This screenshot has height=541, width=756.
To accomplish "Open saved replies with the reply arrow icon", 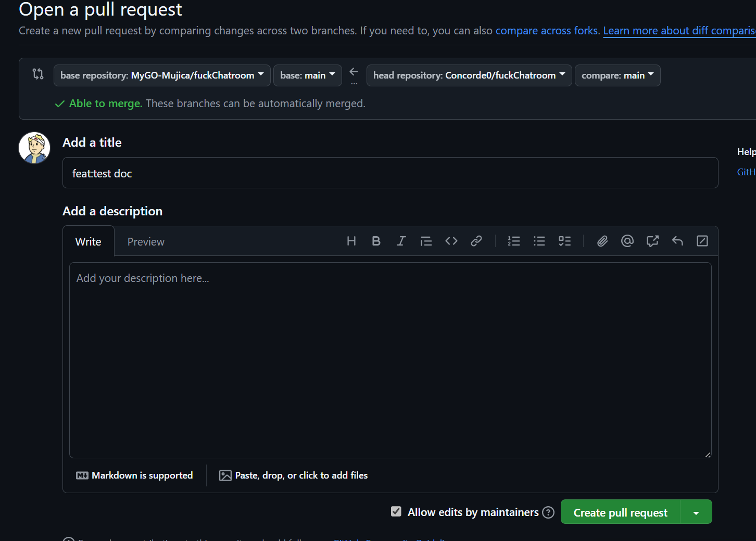I will tap(677, 241).
